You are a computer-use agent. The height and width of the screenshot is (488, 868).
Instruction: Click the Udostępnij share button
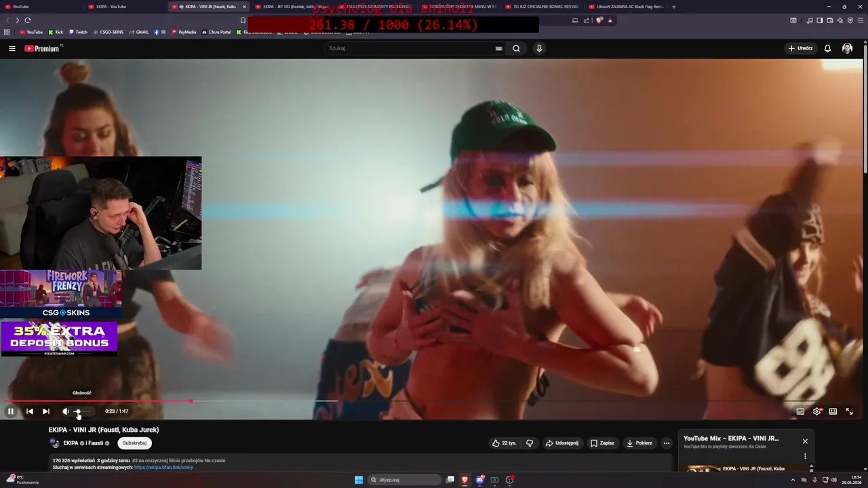click(563, 443)
